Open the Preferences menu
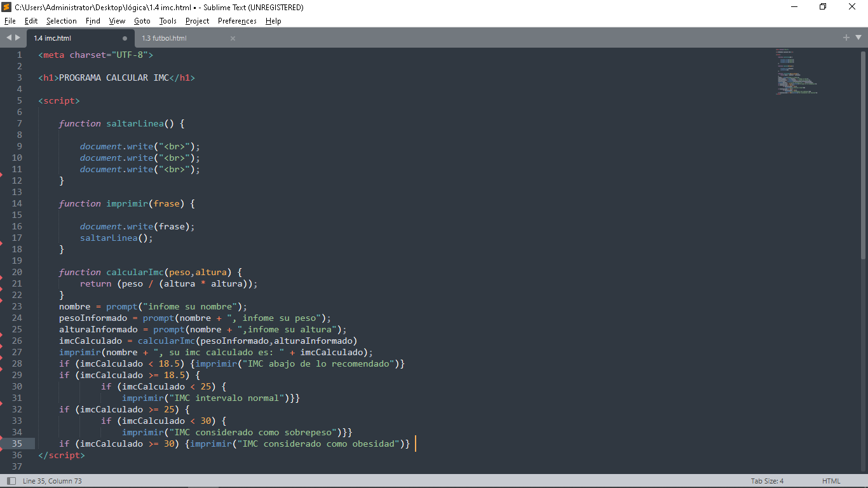The height and width of the screenshot is (488, 868). click(x=237, y=21)
